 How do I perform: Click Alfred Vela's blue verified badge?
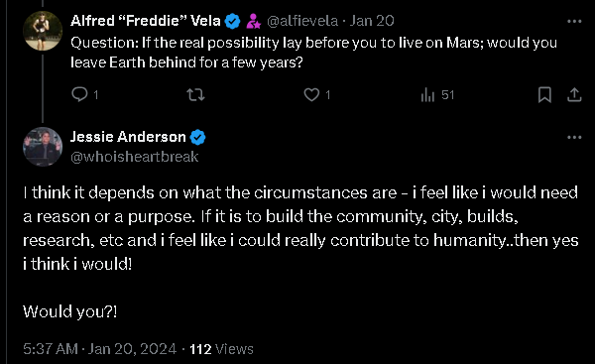tap(232, 21)
